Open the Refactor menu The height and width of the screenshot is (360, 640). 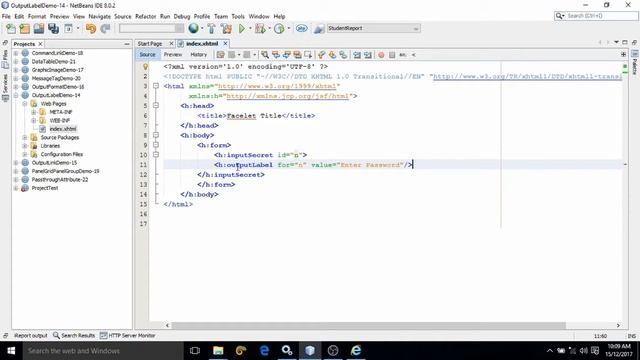click(145, 16)
